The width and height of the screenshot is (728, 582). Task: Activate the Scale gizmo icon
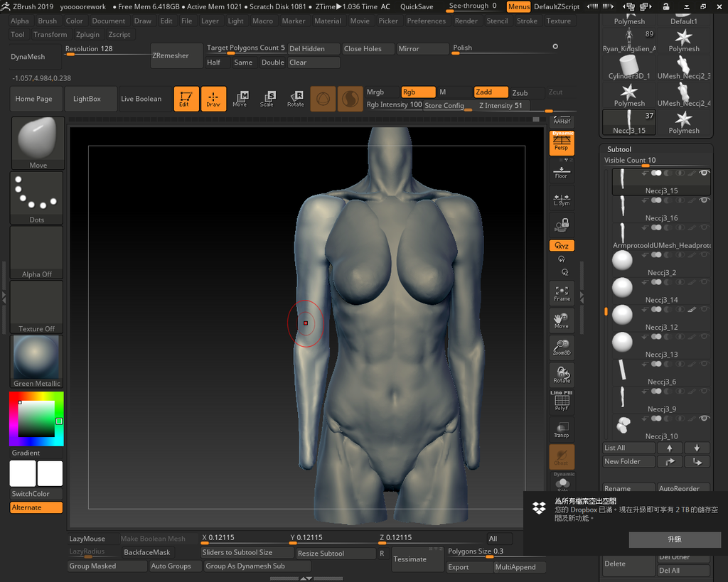pyautogui.click(x=268, y=99)
